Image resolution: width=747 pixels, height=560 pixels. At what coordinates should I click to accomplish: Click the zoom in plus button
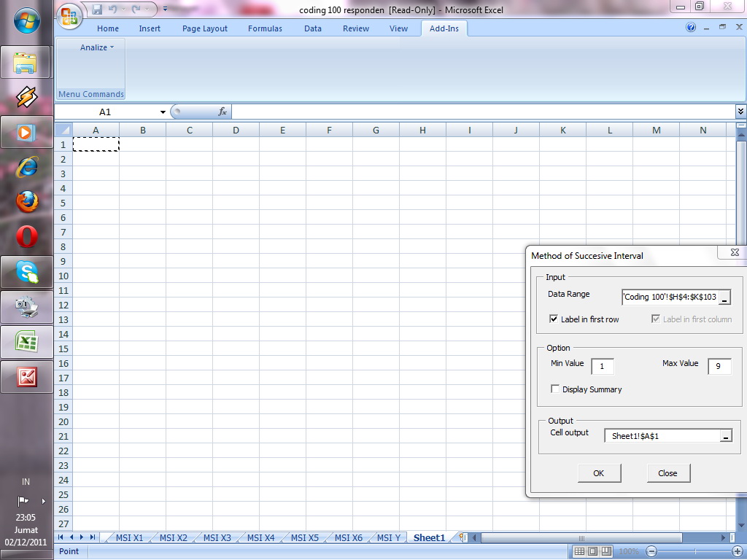[738, 551]
